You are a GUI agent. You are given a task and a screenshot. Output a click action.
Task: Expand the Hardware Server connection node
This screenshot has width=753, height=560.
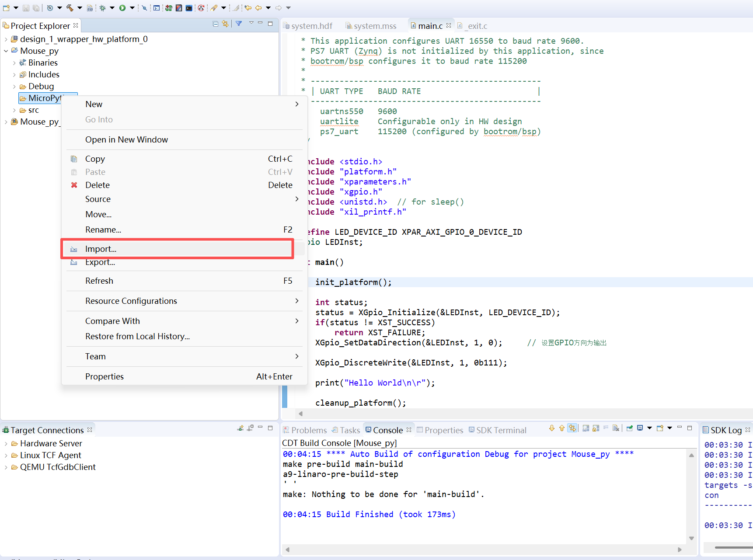(x=6, y=444)
